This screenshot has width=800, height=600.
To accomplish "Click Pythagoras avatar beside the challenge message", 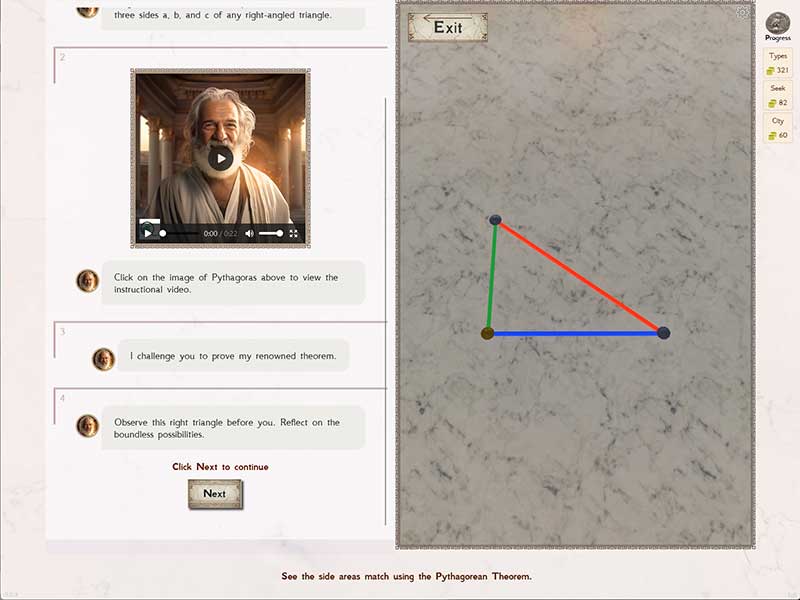I will tap(104, 359).
